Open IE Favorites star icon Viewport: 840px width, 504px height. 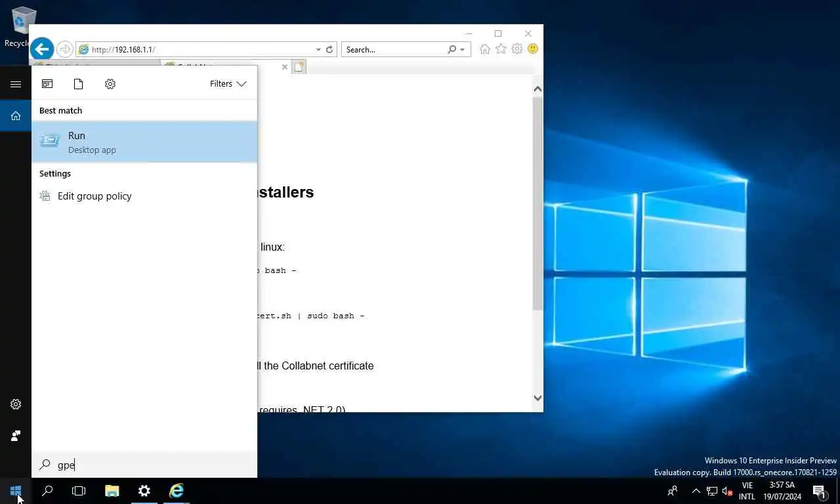click(501, 49)
